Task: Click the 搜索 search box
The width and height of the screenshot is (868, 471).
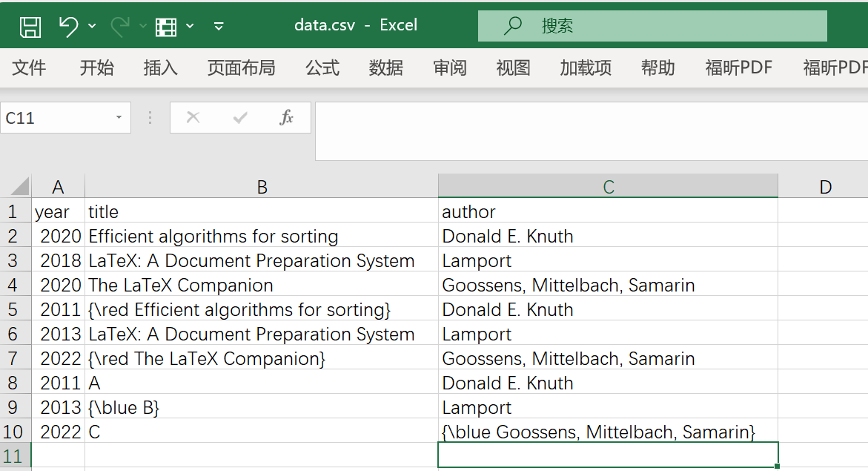Action: point(652,25)
